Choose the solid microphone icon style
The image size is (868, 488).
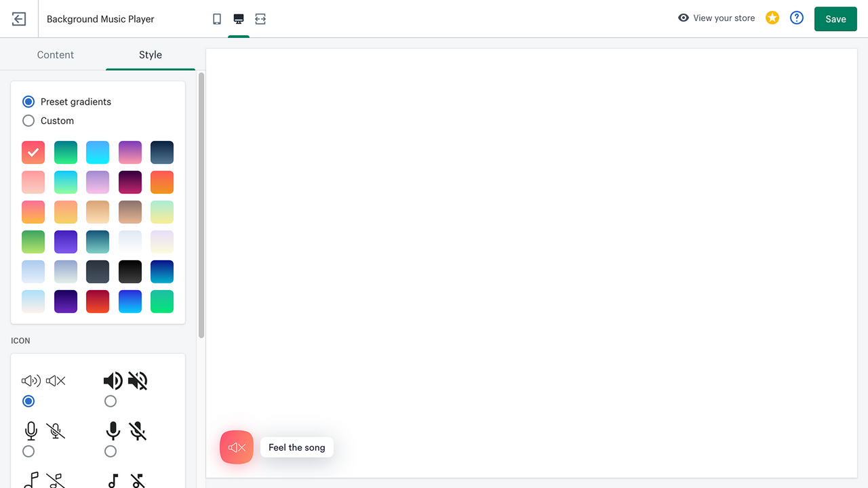point(111,451)
